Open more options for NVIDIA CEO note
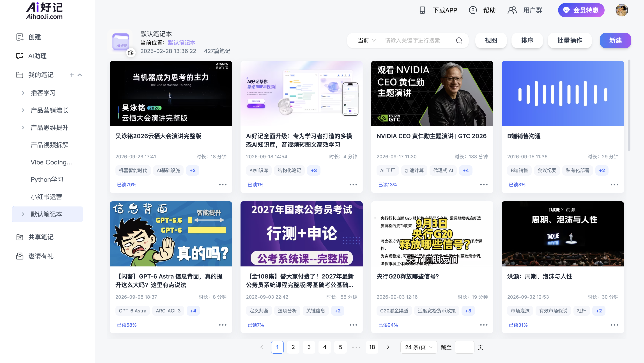The image size is (644, 363). (x=484, y=185)
